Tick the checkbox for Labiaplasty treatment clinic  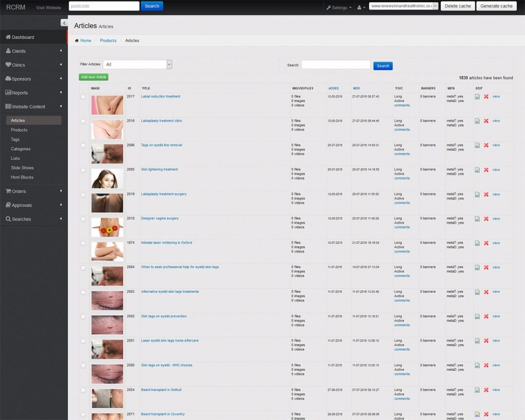[83, 122]
